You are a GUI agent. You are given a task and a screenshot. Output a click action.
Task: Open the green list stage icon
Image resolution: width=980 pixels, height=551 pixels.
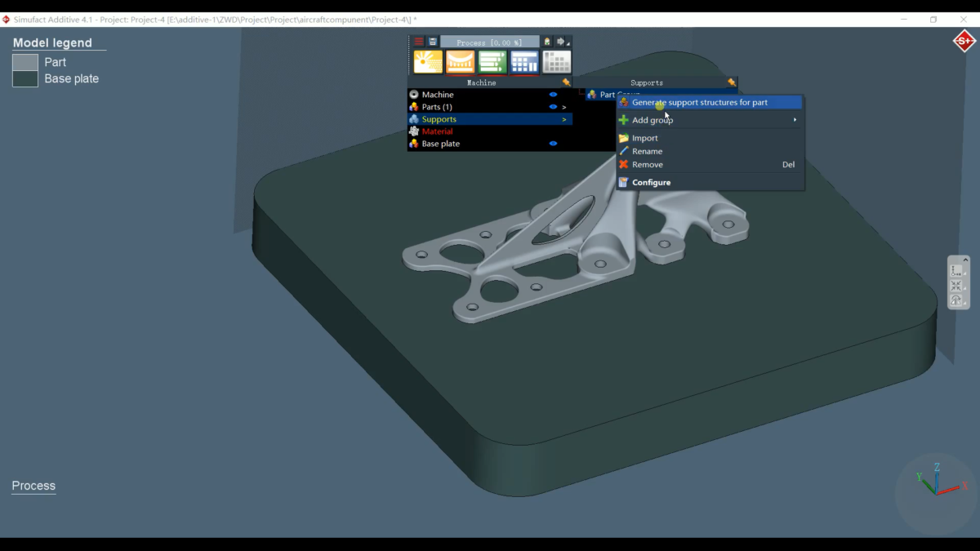[492, 62]
